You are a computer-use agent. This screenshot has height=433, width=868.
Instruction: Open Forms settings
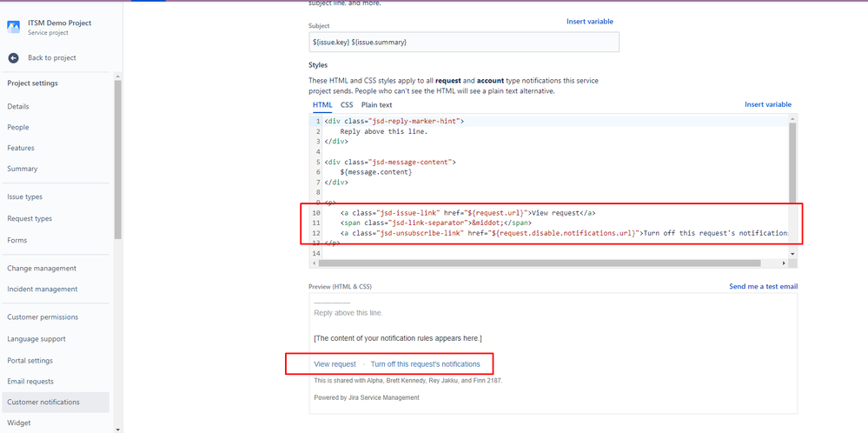click(17, 240)
